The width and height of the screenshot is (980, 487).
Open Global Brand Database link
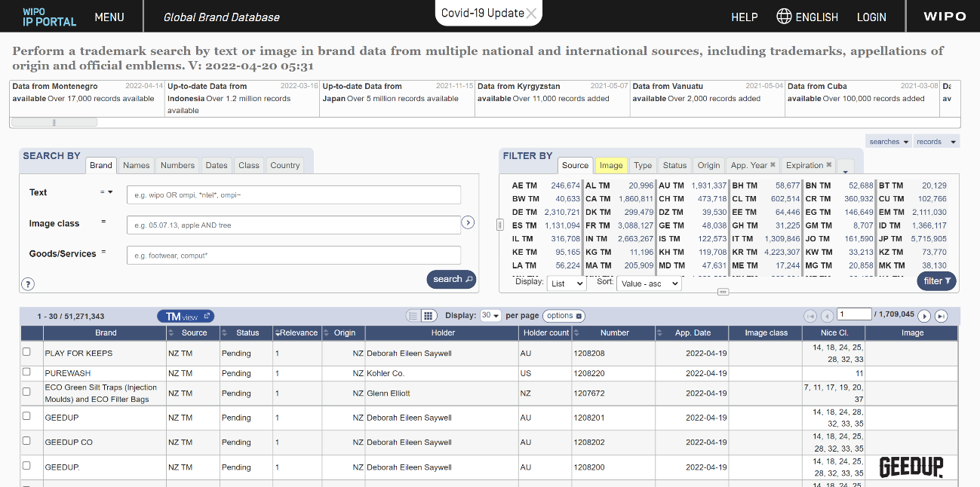pyautogui.click(x=222, y=17)
